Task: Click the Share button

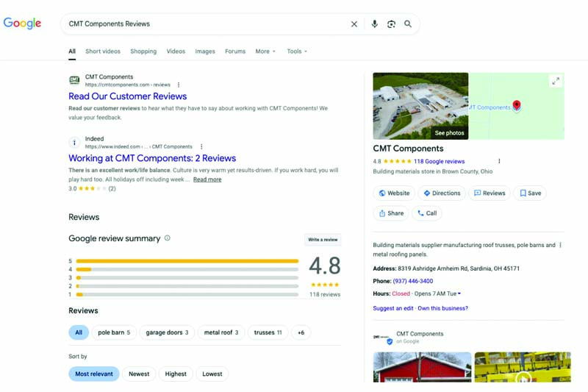Action: (x=391, y=213)
